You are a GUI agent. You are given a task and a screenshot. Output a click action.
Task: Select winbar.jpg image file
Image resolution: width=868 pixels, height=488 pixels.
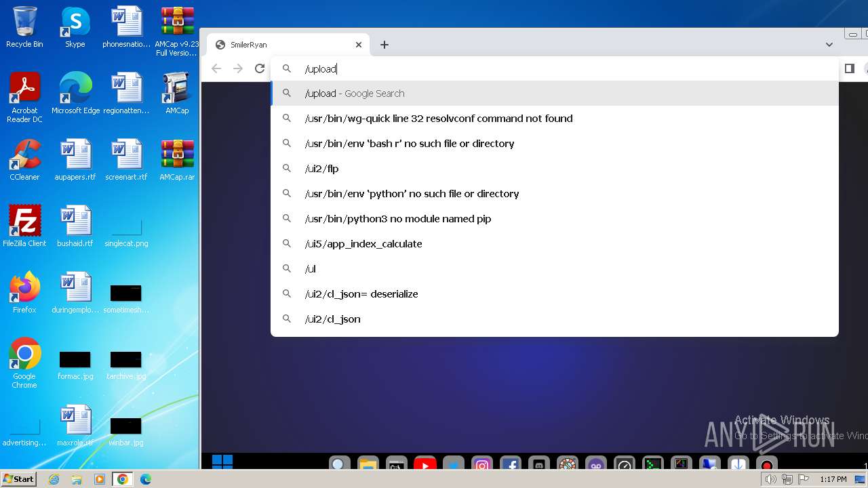click(126, 432)
